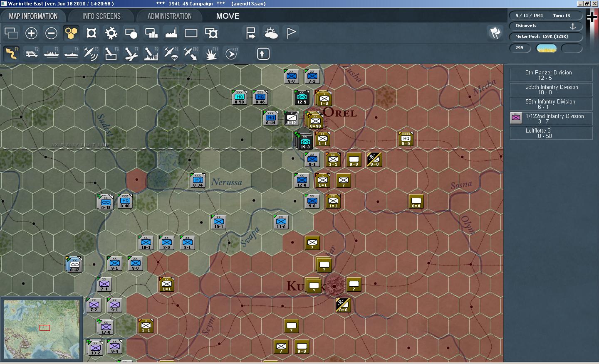This screenshot has width=599, height=364.
Task: Select the 0-47 unit counter
Action: [x=74, y=264]
